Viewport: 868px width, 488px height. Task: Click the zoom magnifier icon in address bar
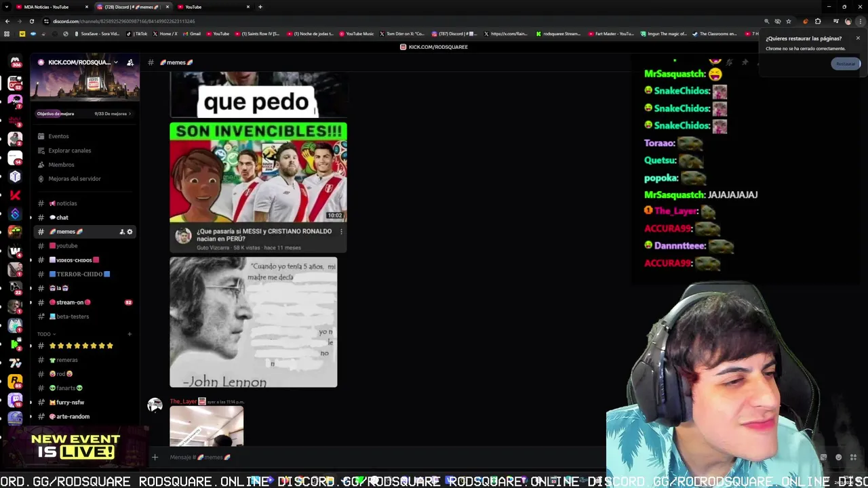point(767,21)
